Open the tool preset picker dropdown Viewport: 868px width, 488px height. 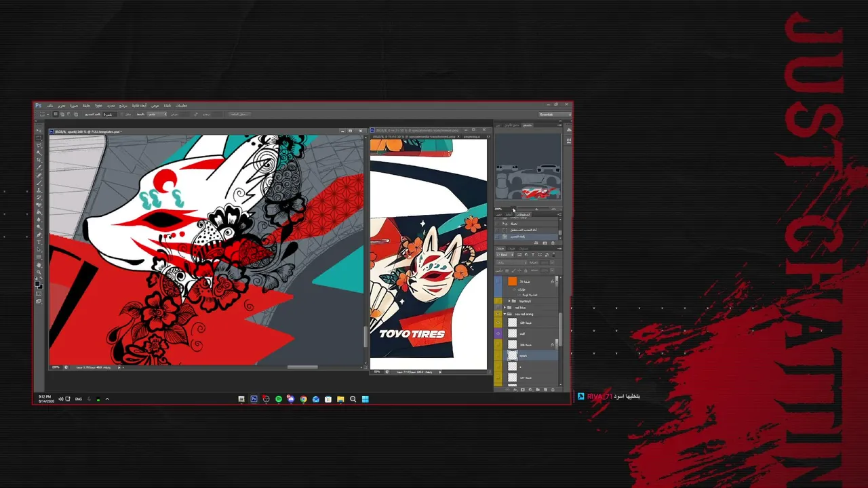pos(43,114)
